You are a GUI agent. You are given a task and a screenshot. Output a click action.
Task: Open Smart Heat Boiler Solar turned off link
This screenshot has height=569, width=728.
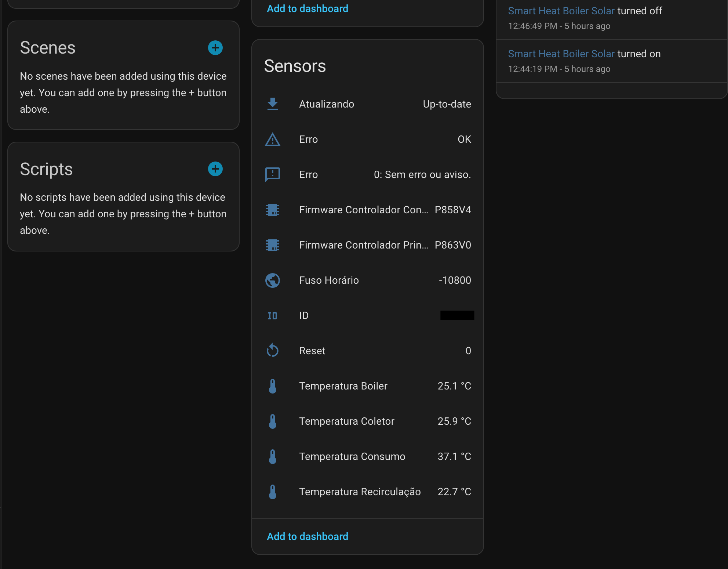pyautogui.click(x=561, y=11)
